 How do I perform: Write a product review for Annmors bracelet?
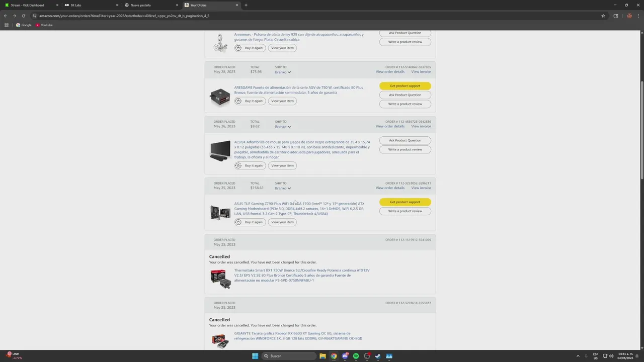(x=405, y=42)
